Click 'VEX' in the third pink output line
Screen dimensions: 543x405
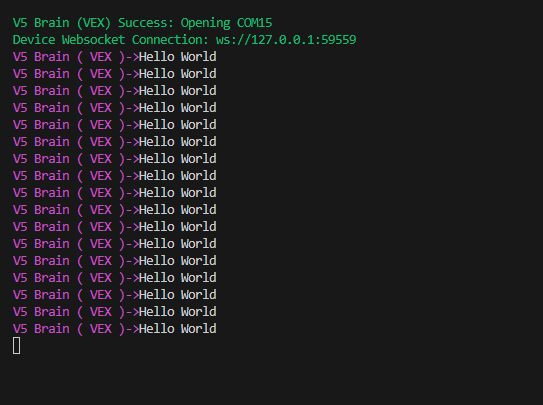pos(101,90)
